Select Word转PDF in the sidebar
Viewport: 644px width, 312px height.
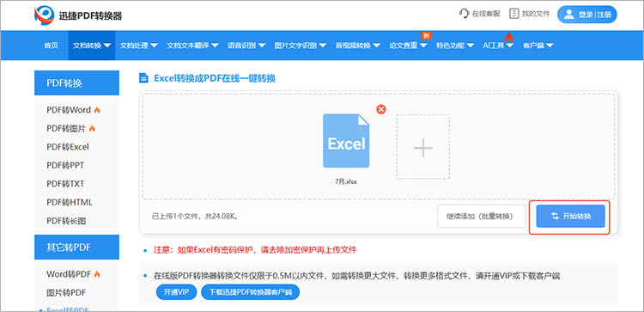69,274
